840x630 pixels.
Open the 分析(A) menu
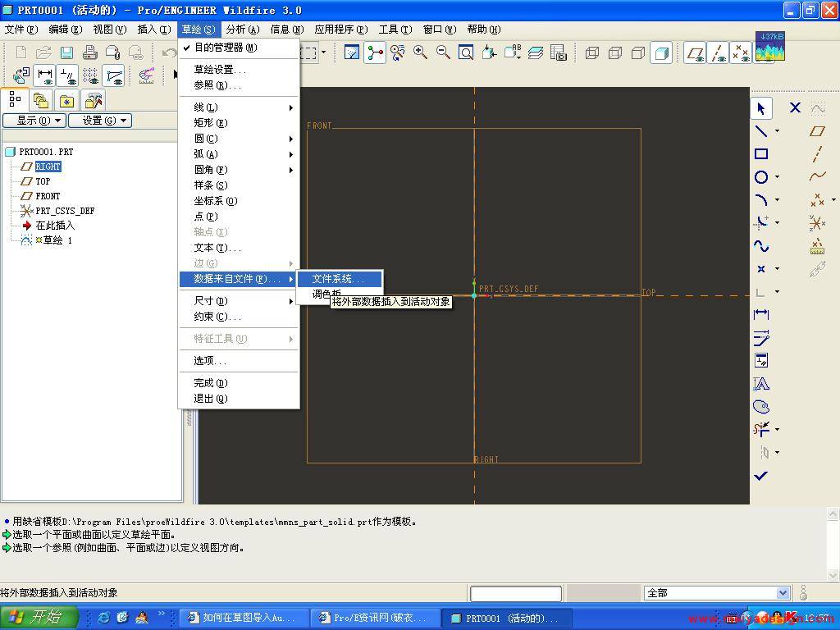coord(243,30)
